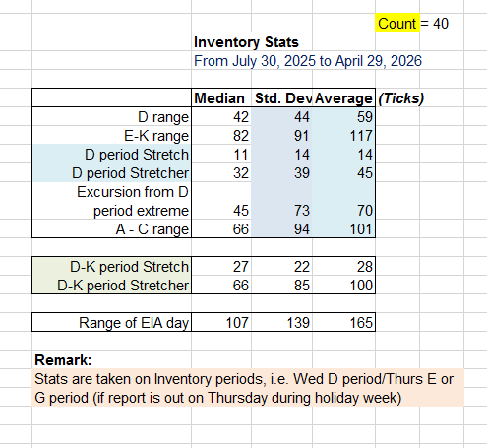Select the Std. Dev header cell

(x=281, y=97)
